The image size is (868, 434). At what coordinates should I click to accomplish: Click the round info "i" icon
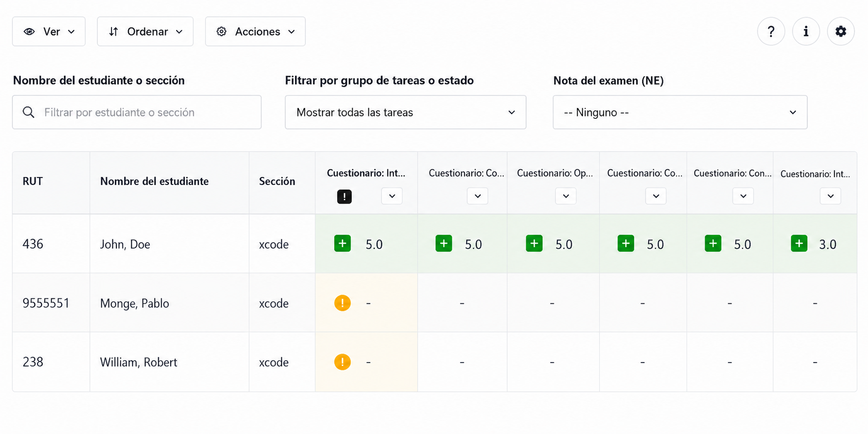point(806,31)
